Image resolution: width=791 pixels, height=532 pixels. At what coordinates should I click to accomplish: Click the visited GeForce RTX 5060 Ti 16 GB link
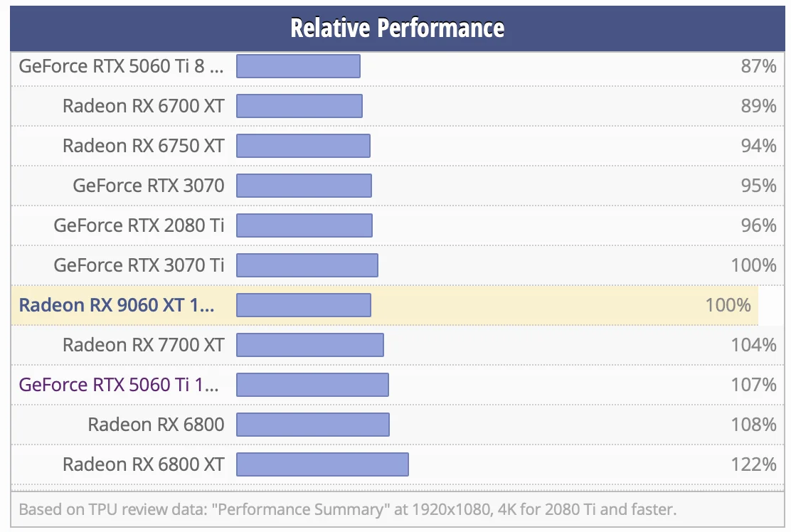119,385
